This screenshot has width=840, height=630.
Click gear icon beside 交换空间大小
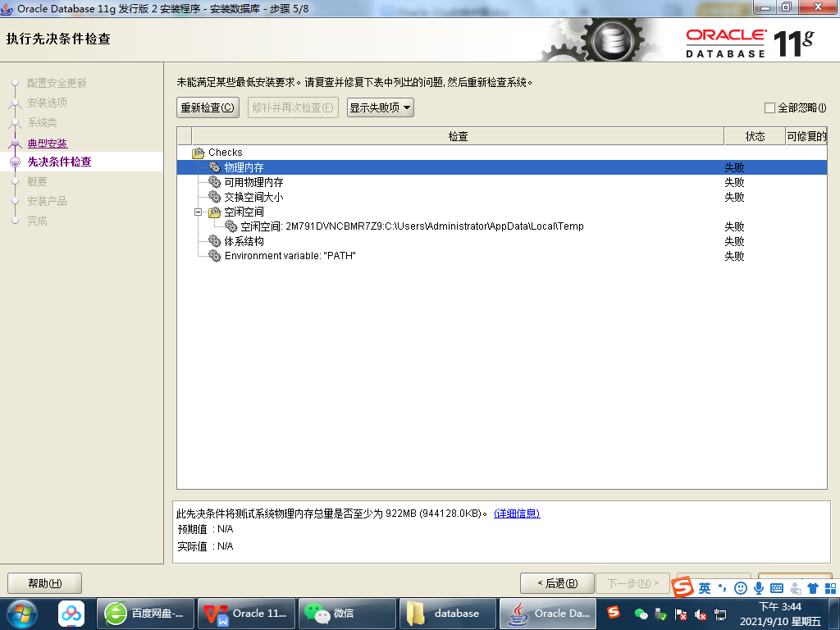click(x=214, y=197)
